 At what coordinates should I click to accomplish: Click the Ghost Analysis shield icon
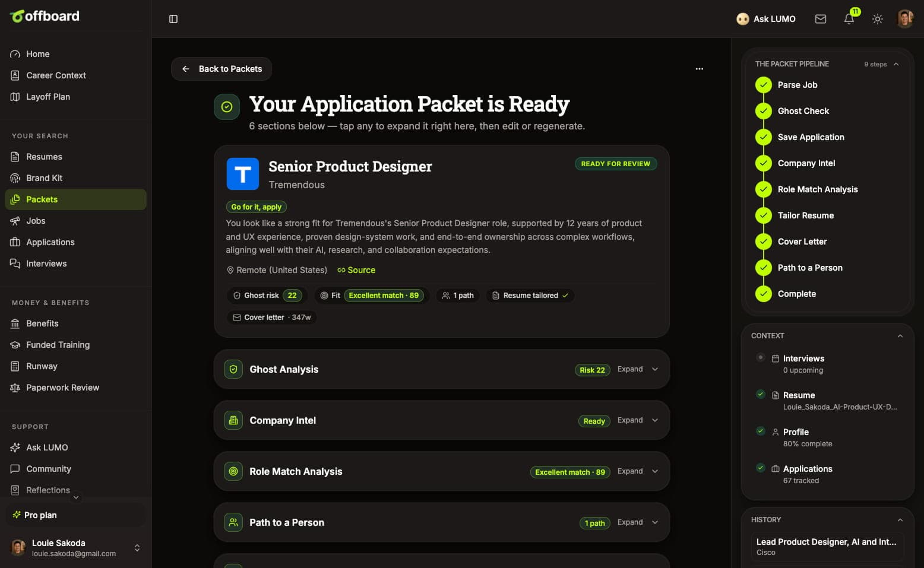coord(233,369)
